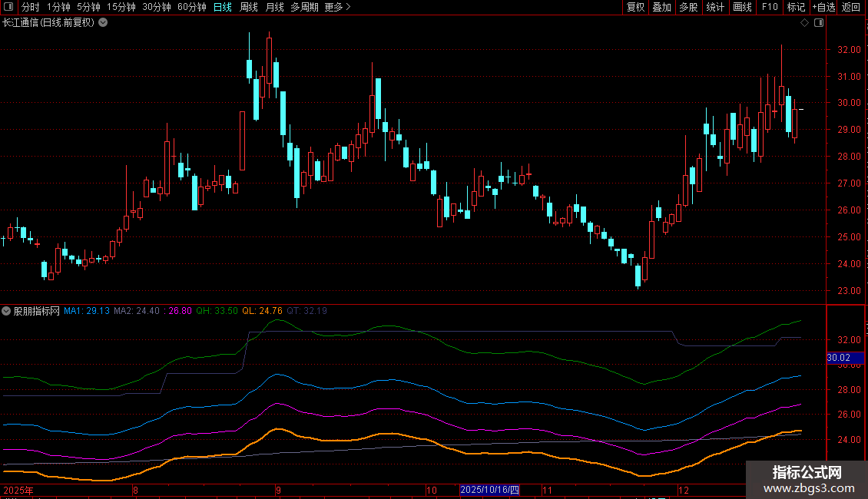Open dropdown next to 长江通信 title
Screen dimensions: 868x499
point(104,23)
